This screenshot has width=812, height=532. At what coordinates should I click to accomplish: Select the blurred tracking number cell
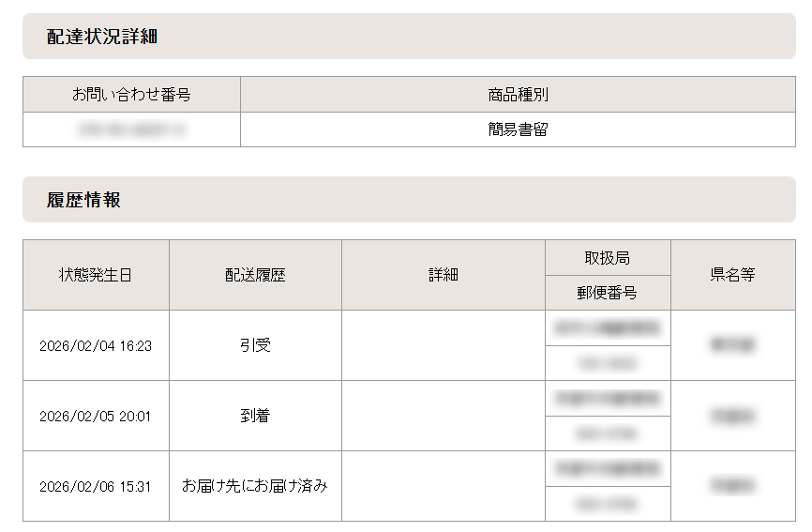coord(131,130)
